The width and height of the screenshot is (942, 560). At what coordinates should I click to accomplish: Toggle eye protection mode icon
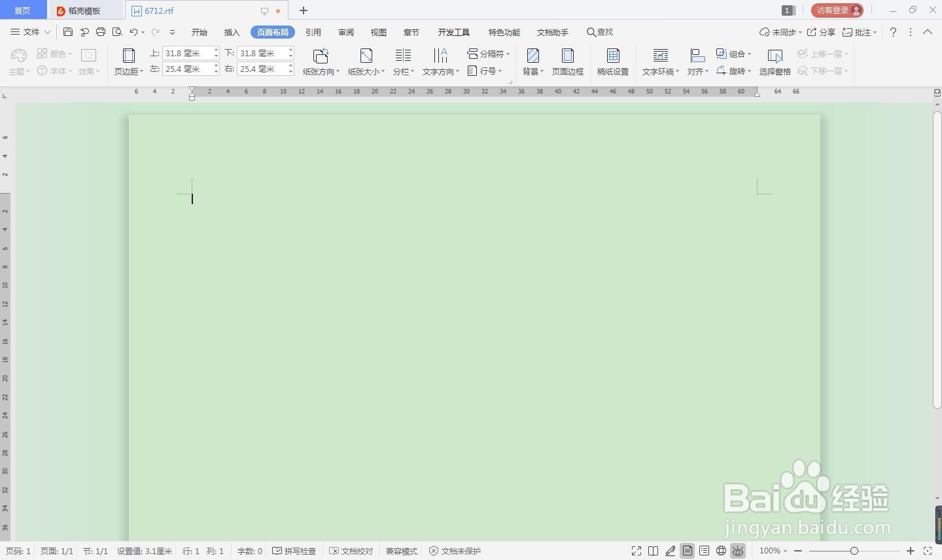tap(738, 551)
